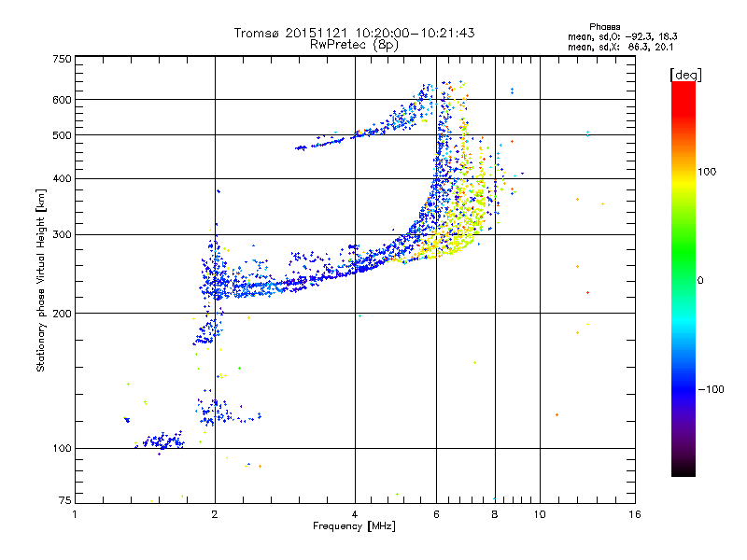The image size is (747, 560).
Task: Click the x-axis tick label '6'
Action: tap(436, 514)
